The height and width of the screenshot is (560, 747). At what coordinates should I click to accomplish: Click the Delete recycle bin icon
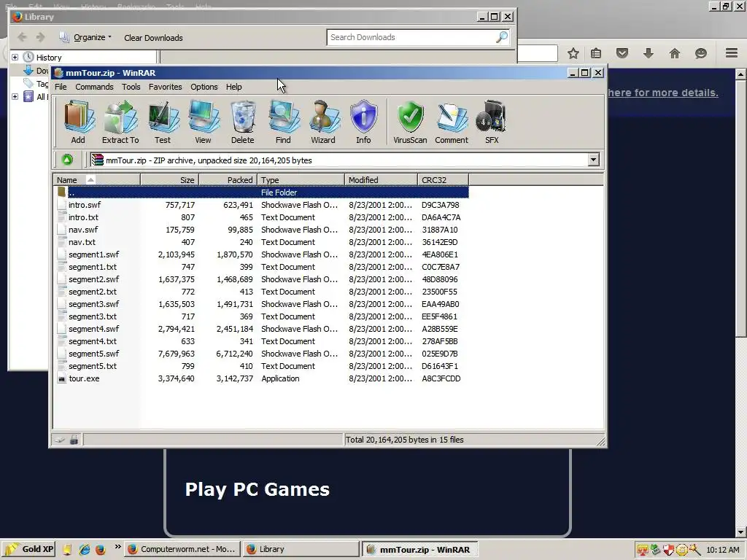[x=242, y=122]
